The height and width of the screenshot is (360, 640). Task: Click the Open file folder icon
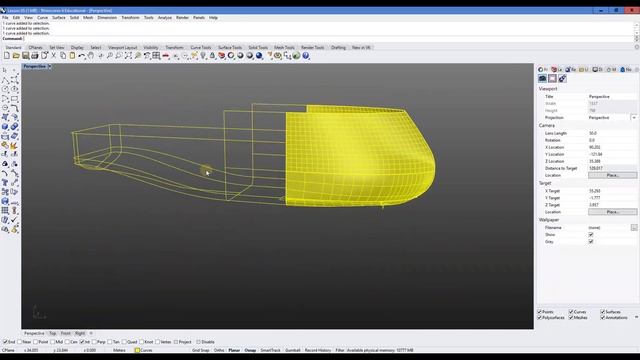[16, 56]
